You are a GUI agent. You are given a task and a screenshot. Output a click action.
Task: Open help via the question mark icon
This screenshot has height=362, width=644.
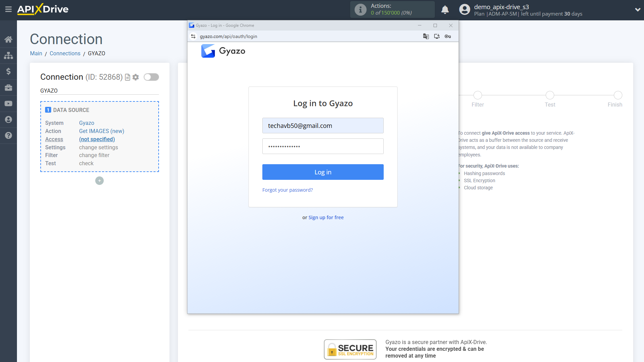coord(8,136)
